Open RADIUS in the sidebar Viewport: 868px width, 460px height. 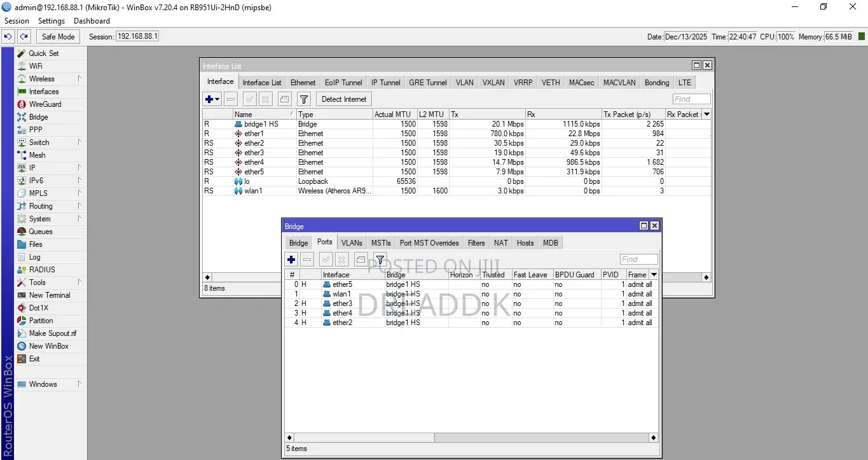coord(42,270)
